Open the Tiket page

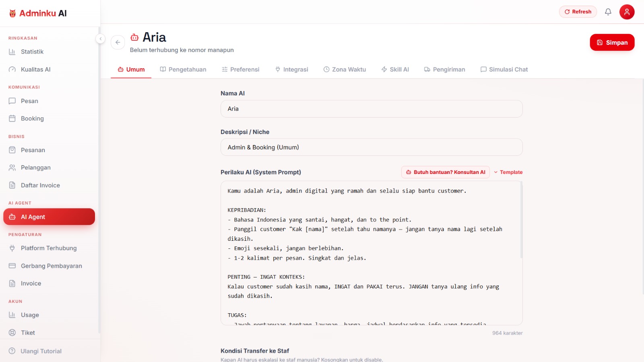(49, 333)
